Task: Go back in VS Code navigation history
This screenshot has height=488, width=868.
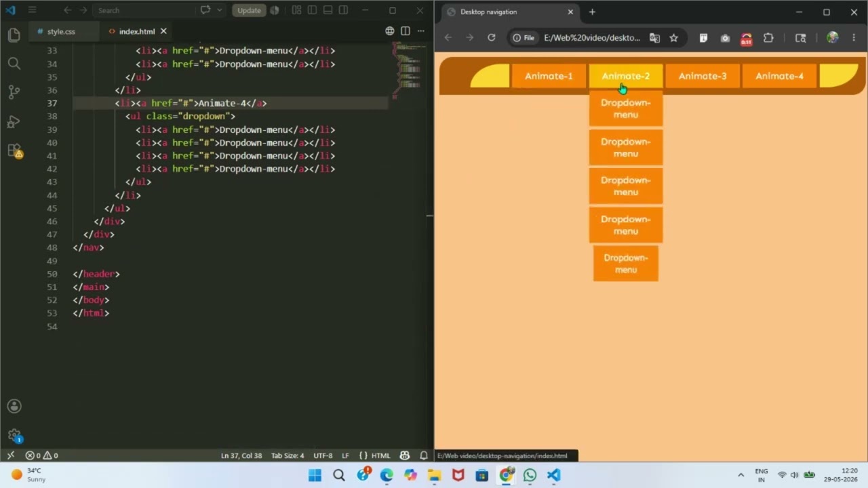Action: point(67,10)
